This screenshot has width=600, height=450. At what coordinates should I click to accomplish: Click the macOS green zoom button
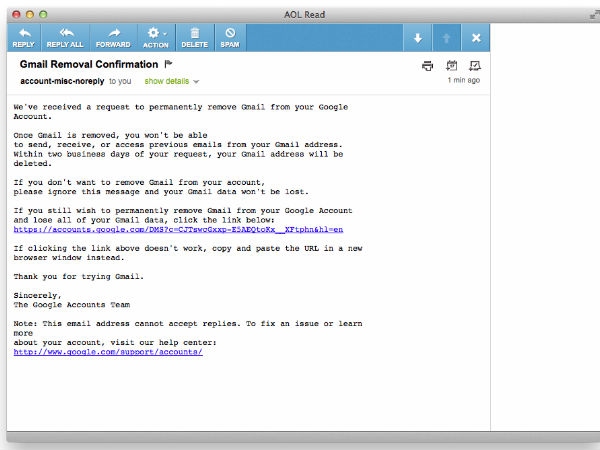point(43,15)
